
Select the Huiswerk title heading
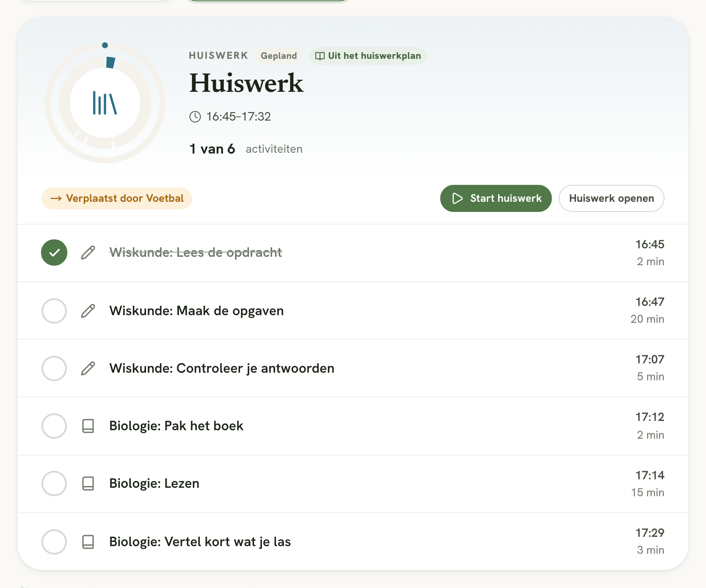click(x=246, y=83)
